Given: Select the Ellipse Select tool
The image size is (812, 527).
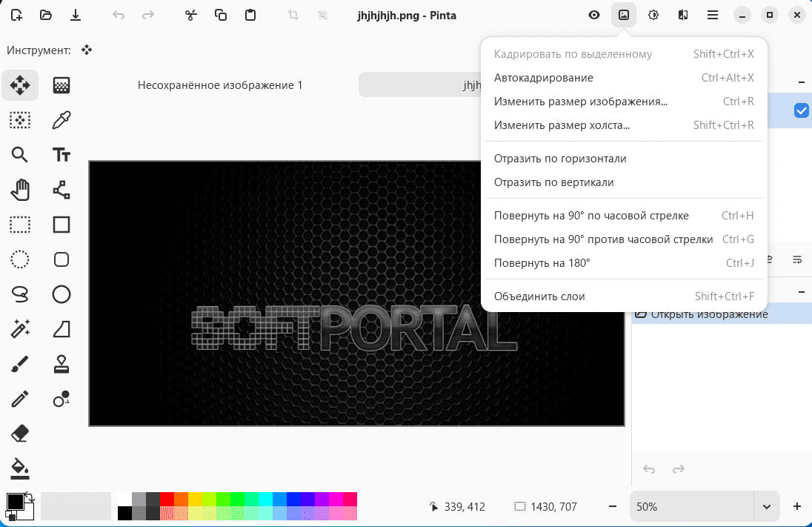Looking at the screenshot, I should pyautogui.click(x=20, y=259).
